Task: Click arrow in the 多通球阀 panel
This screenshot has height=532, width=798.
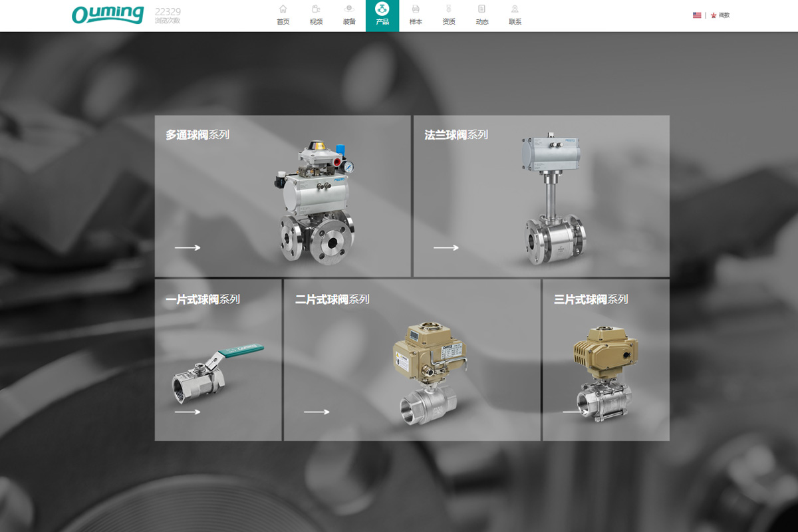Action: click(188, 248)
